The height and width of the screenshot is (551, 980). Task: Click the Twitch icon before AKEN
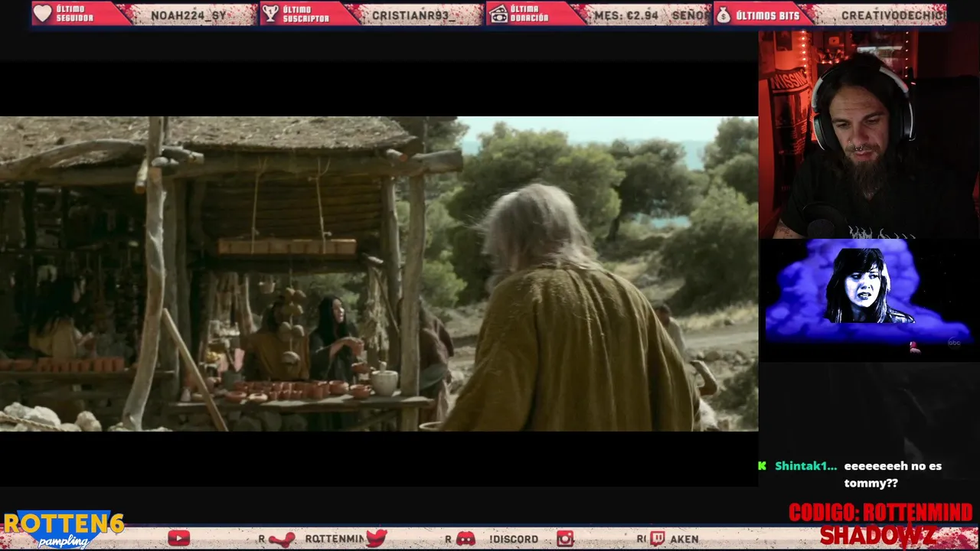[657, 539]
